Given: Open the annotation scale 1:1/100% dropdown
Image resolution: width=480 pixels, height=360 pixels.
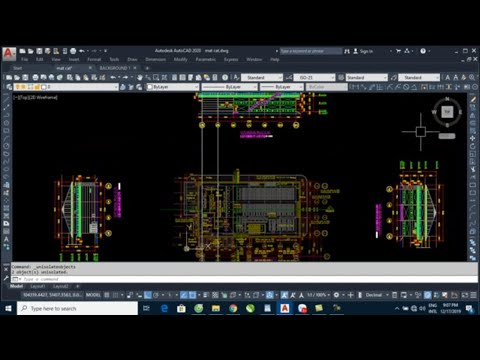Looking at the screenshot, I should click(x=318, y=295).
